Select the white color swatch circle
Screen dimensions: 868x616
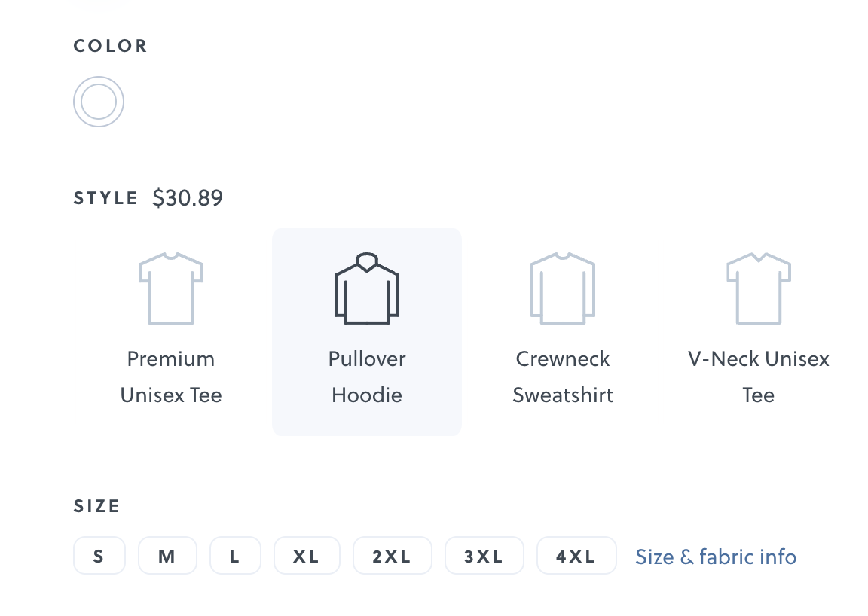[99, 102]
